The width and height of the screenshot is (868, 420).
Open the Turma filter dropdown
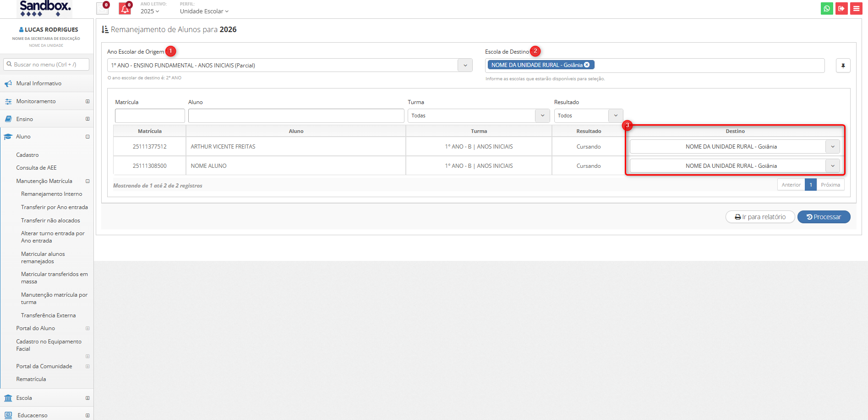pos(542,116)
